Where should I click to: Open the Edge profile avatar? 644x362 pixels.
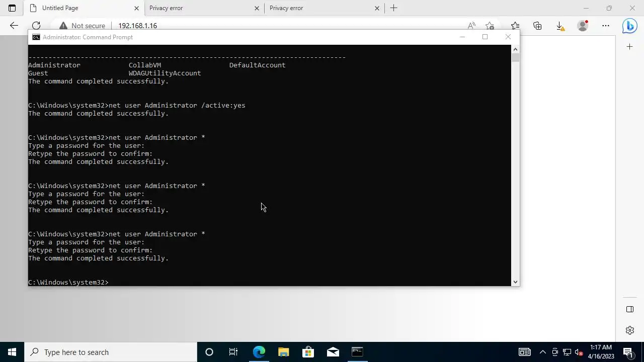(583, 26)
